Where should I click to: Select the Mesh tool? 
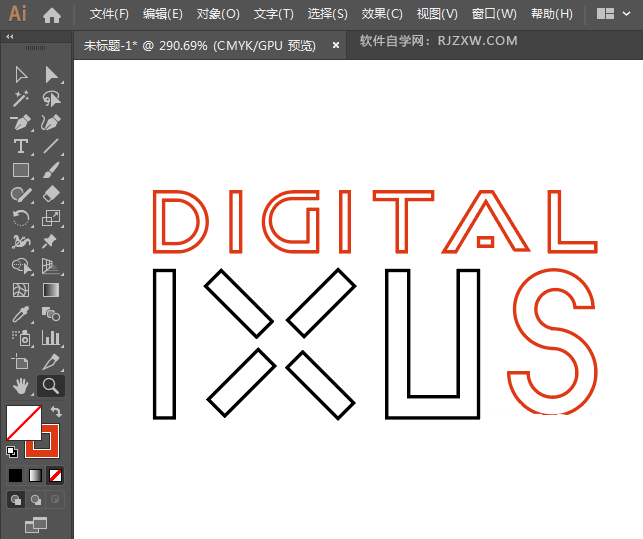[21, 290]
